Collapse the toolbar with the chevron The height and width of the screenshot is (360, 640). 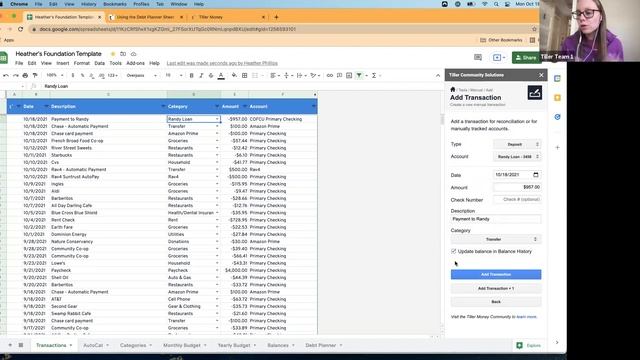click(x=438, y=76)
